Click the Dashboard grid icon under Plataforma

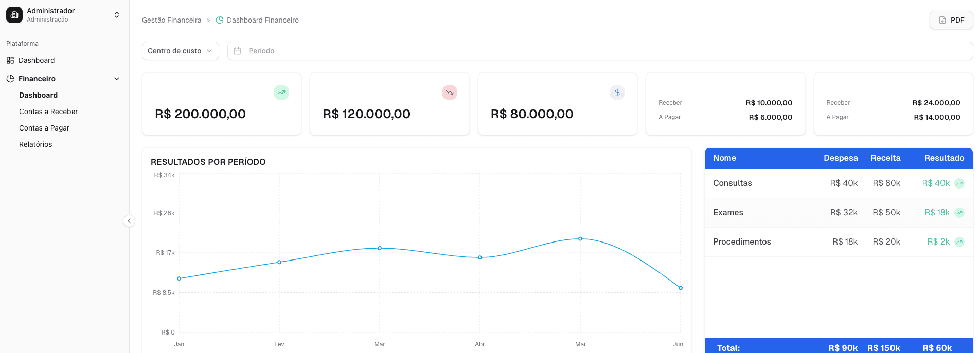[x=9, y=60]
